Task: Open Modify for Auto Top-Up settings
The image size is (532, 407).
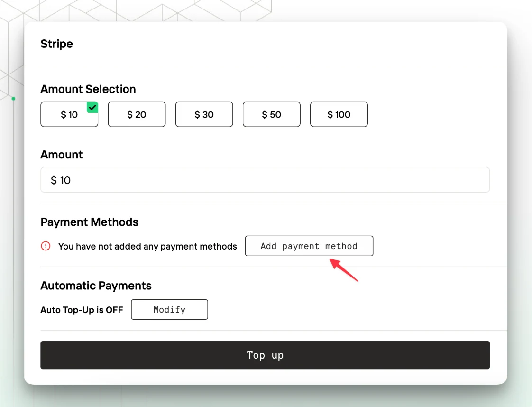Action: (169, 310)
